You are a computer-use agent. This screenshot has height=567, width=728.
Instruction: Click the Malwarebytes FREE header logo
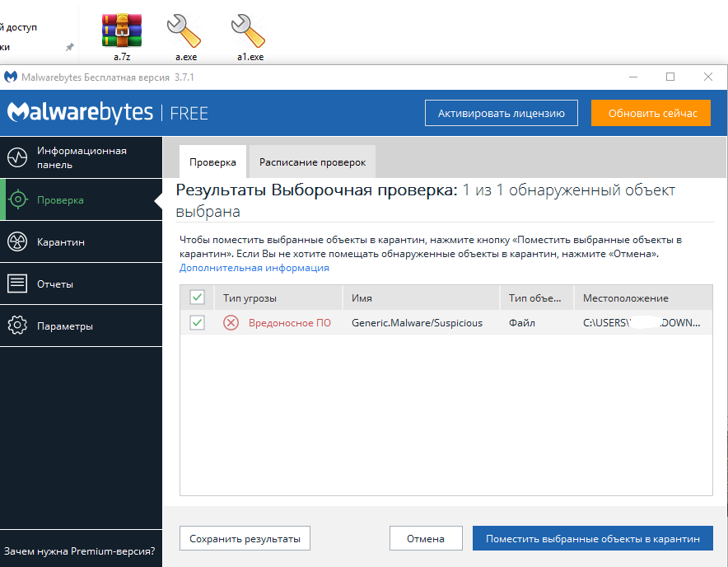pyautogui.click(x=108, y=113)
